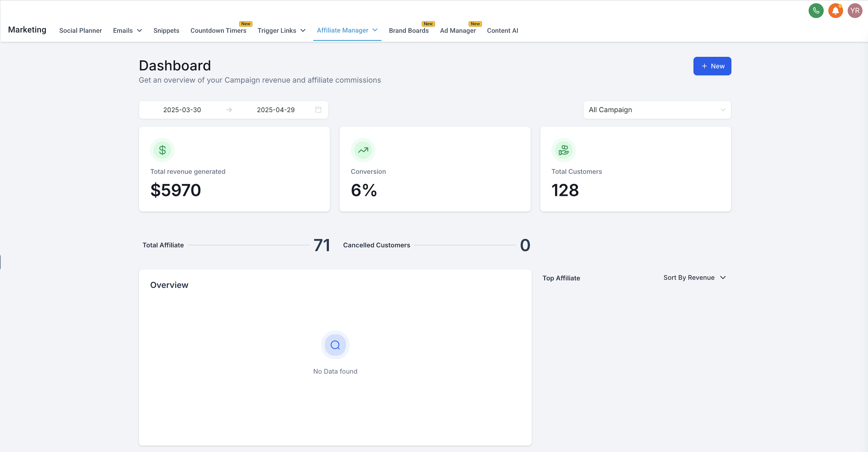Click the Total revenue generated label
The image size is (868, 452).
(x=188, y=172)
